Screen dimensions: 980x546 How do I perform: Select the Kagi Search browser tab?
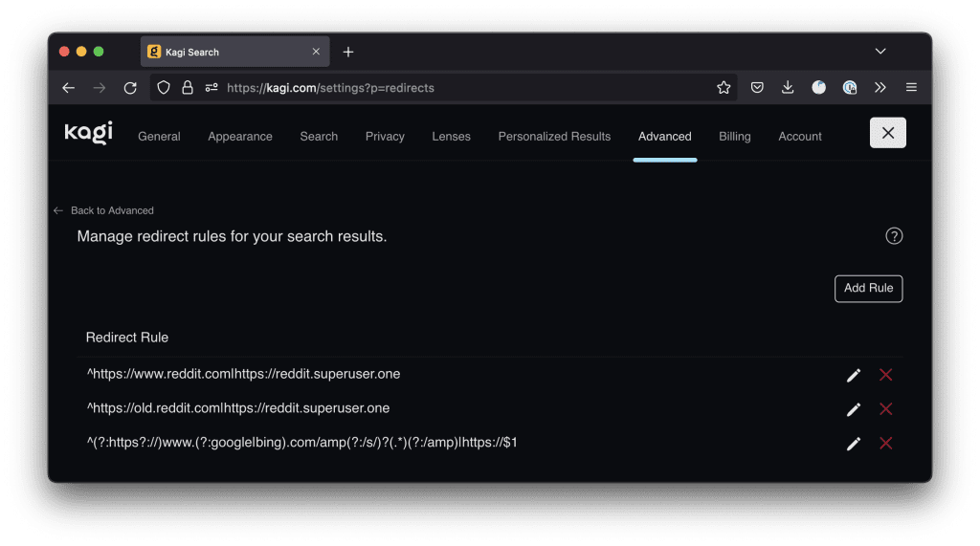(x=235, y=52)
